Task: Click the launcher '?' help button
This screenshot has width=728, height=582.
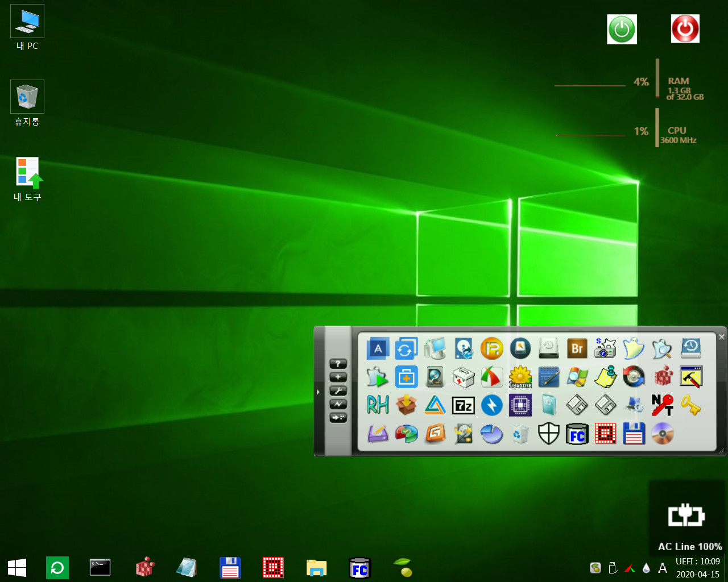Action: tap(338, 364)
